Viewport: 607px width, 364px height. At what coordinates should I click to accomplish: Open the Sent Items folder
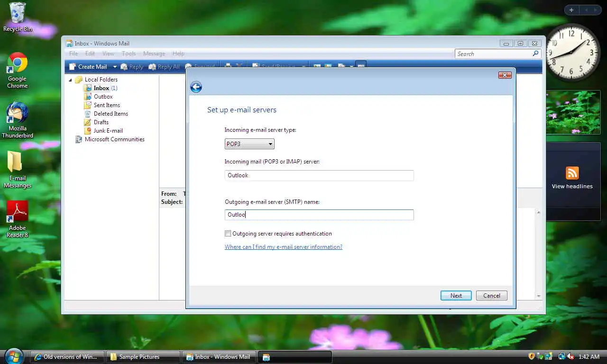click(102, 105)
